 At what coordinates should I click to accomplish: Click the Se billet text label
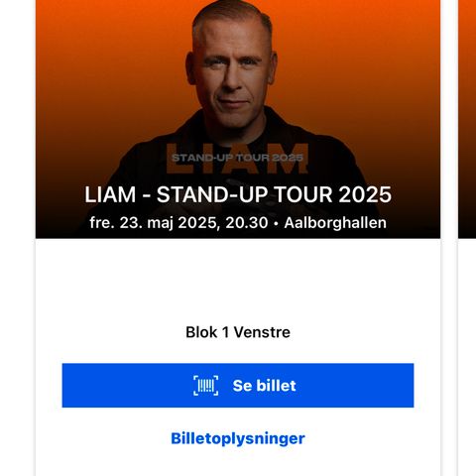coord(264,386)
